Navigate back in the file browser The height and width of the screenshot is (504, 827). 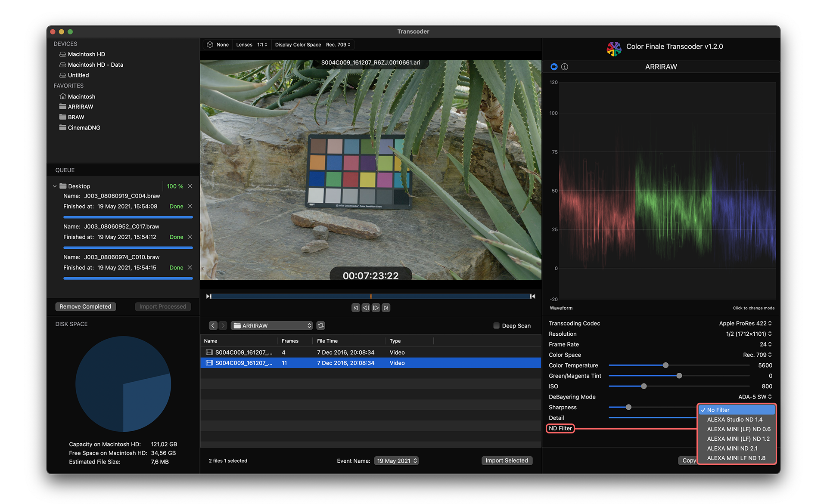213,326
